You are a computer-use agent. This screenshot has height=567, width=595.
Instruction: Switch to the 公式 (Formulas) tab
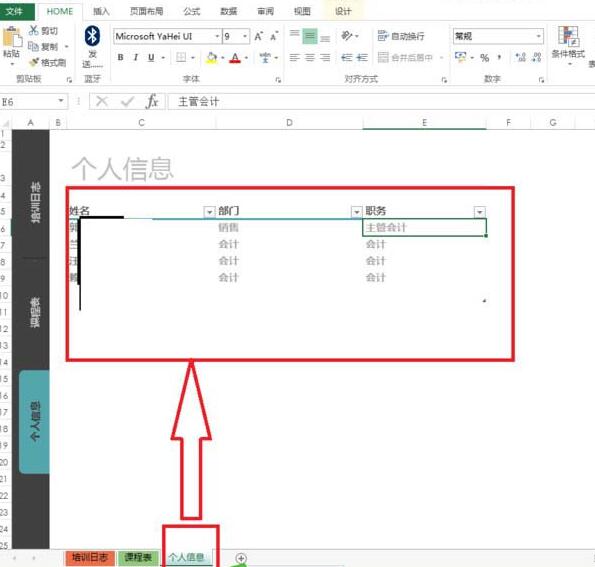point(192,11)
